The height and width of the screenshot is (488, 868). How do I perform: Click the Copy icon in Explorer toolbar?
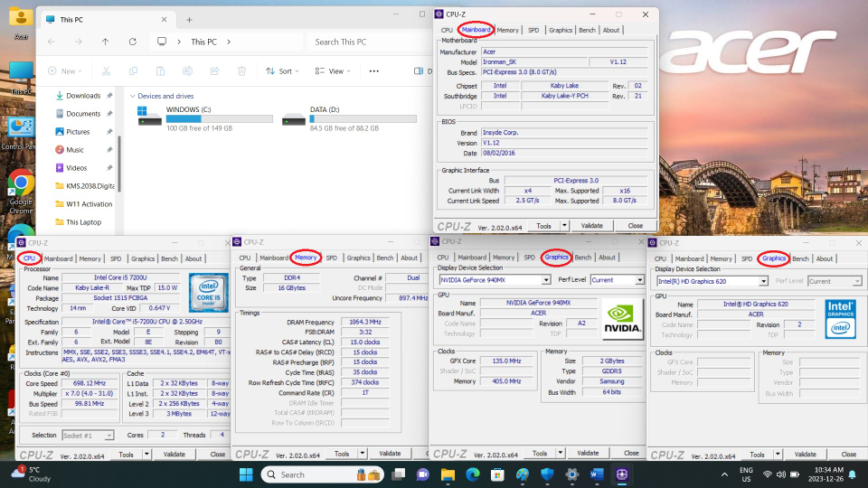133,70
